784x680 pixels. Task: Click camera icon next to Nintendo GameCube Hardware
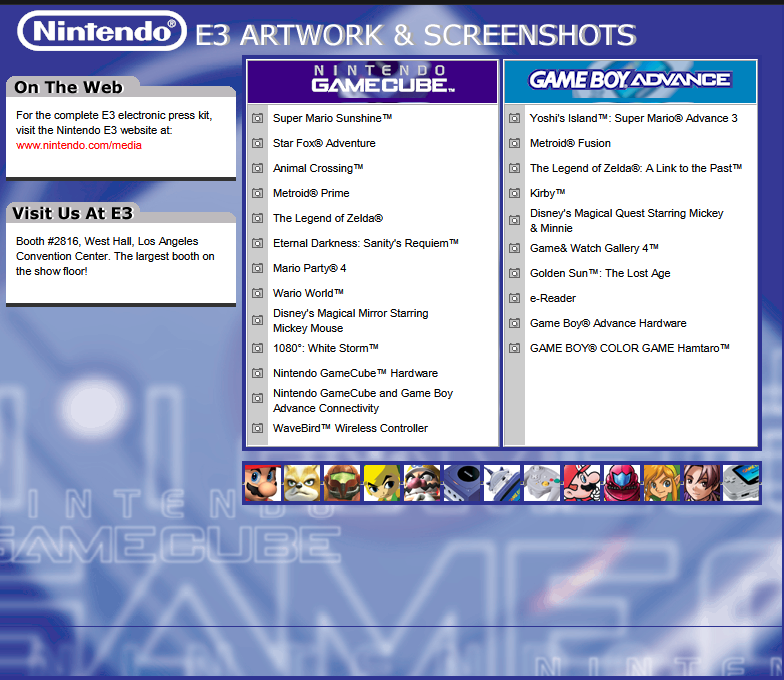[258, 374]
